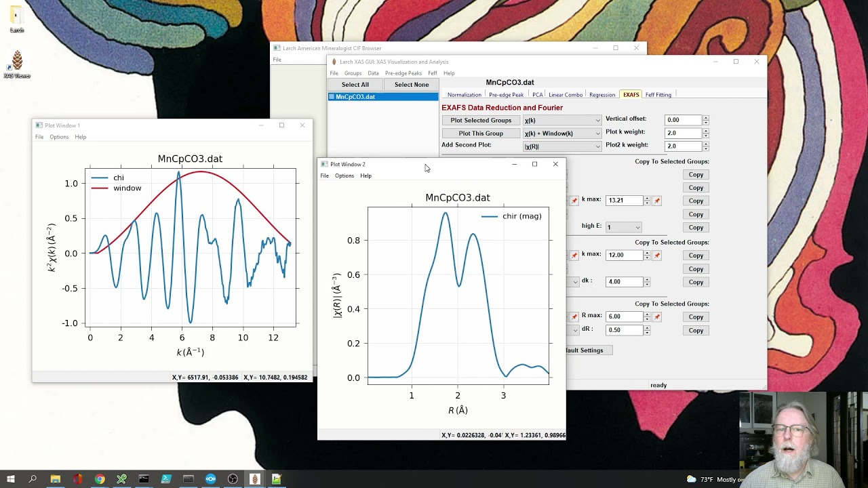Open the XAS Viewer desktop shortcut

click(x=17, y=65)
